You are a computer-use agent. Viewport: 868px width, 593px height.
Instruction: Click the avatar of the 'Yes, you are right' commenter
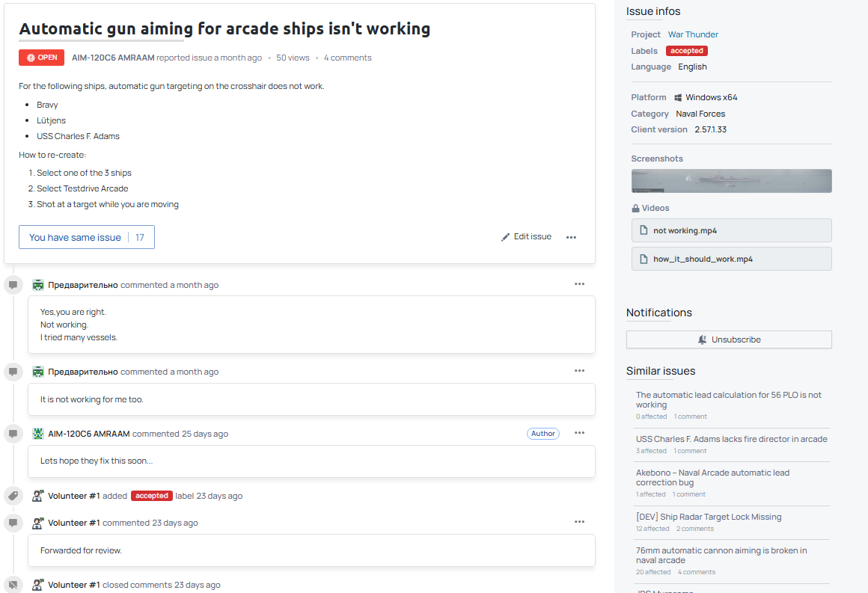[x=38, y=285]
